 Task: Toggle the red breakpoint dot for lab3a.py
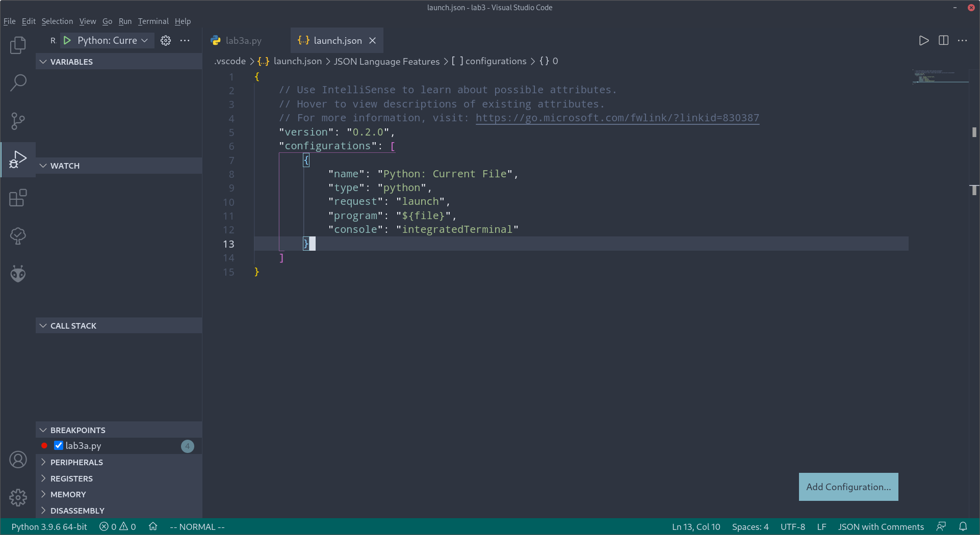(44, 445)
